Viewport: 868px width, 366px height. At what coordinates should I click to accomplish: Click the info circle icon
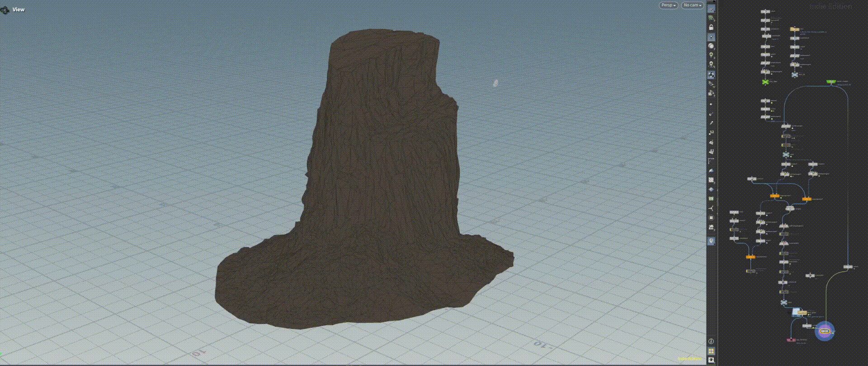point(711,342)
